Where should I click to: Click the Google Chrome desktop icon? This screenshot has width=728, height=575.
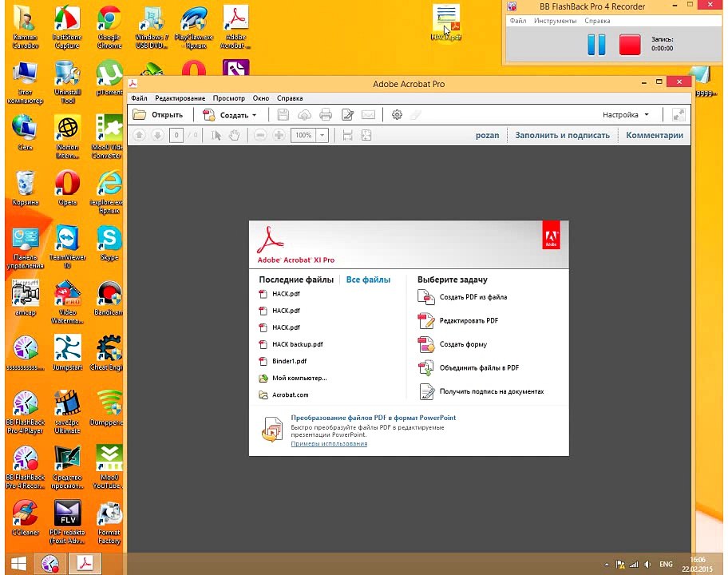109,26
